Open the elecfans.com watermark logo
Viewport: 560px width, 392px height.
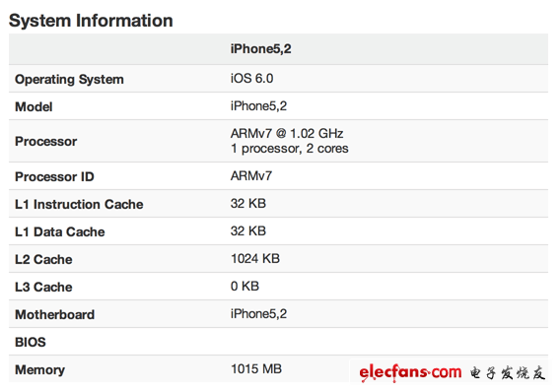(x=453, y=372)
